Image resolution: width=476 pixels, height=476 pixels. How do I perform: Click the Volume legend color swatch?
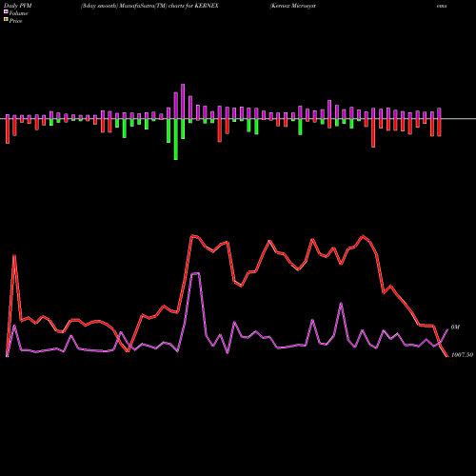point(6,12)
